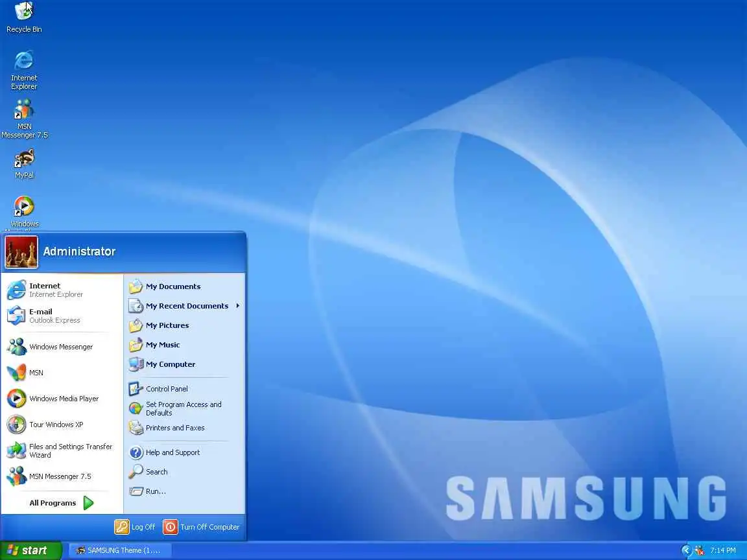Open the My Documents folder
Viewport: 747px width, 560px height.
(185, 286)
